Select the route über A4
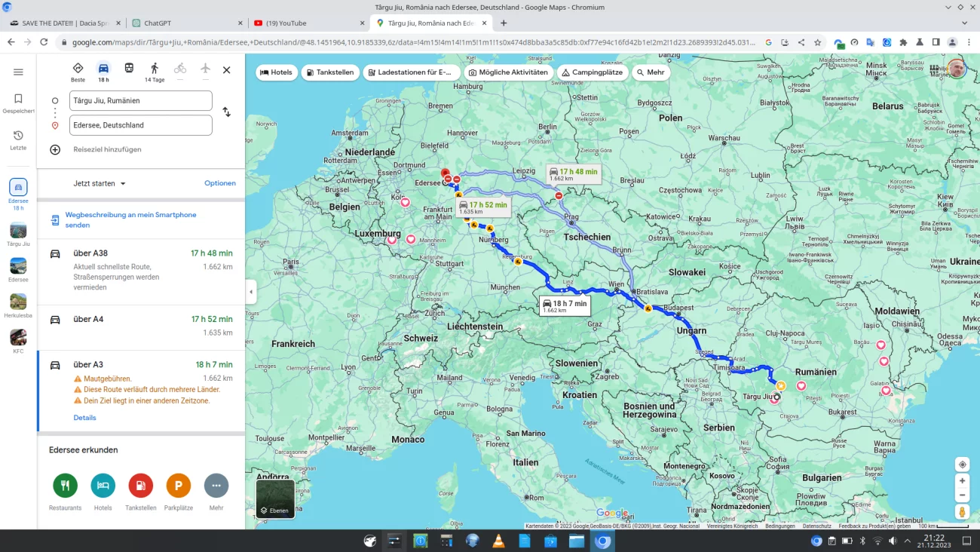This screenshot has width=980, height=552. coord(141,327)
